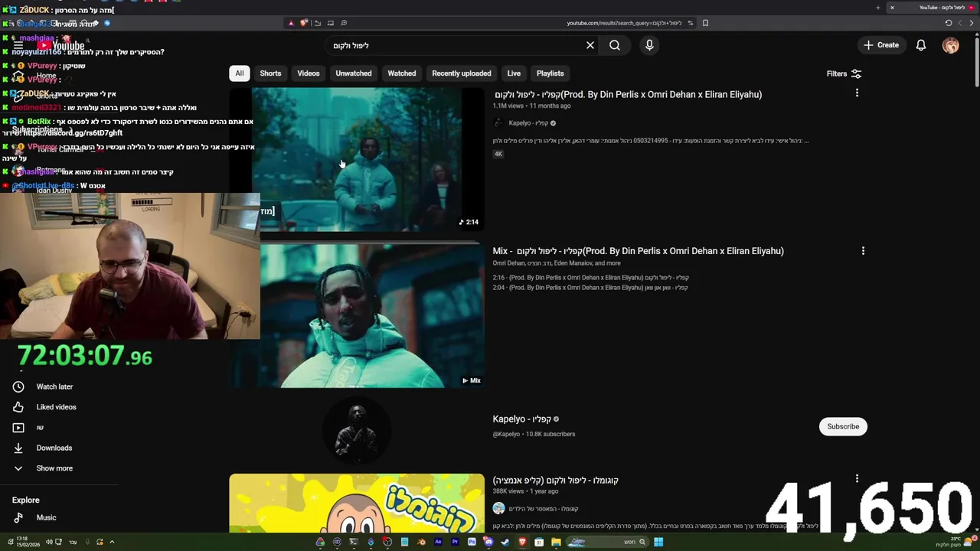Select the All filter chip

(240, 73)
